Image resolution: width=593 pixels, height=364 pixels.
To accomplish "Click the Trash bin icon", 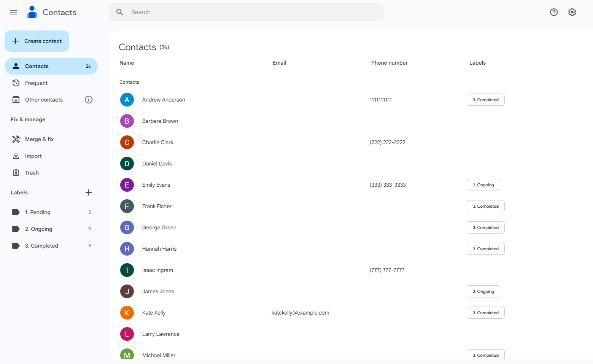I will coord(16,173).
